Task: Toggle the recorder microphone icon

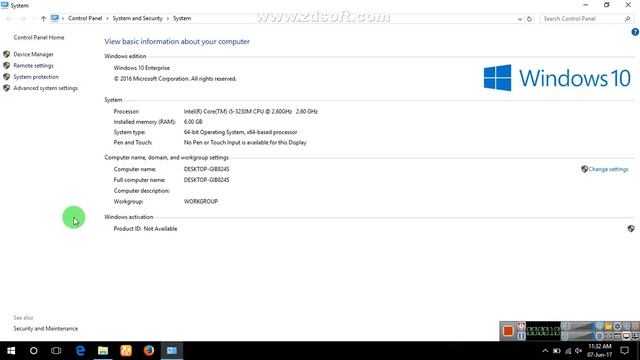Action: 565,336
